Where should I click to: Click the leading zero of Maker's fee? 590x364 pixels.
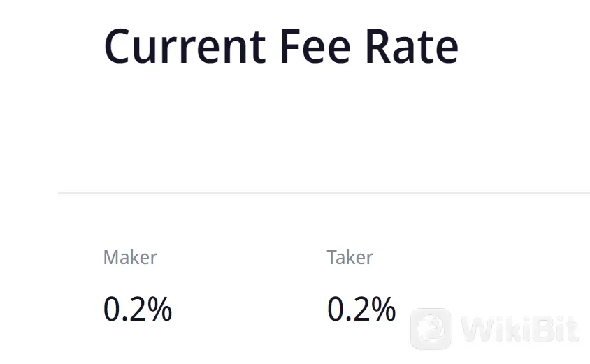pos(112,309)
